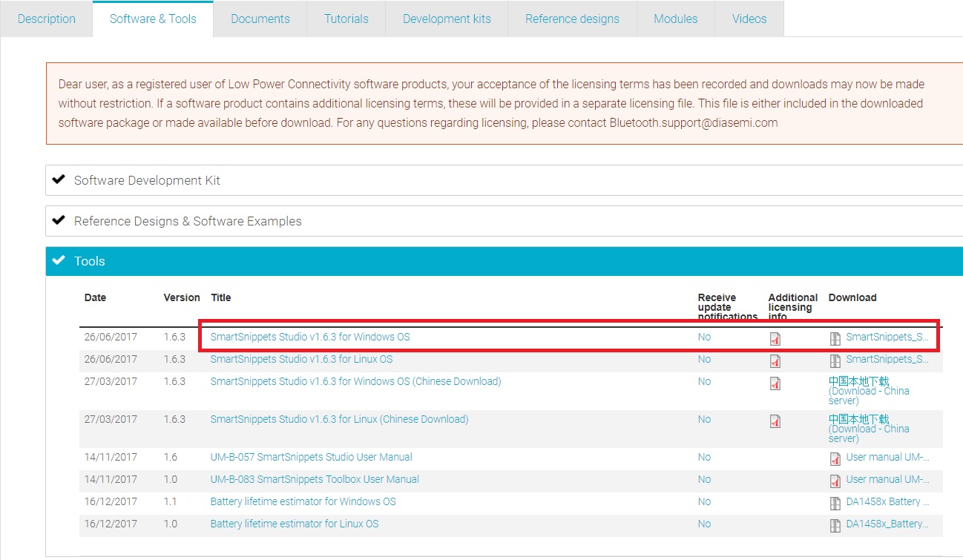
Task: Open the Description tab
Action: point(46,19)
